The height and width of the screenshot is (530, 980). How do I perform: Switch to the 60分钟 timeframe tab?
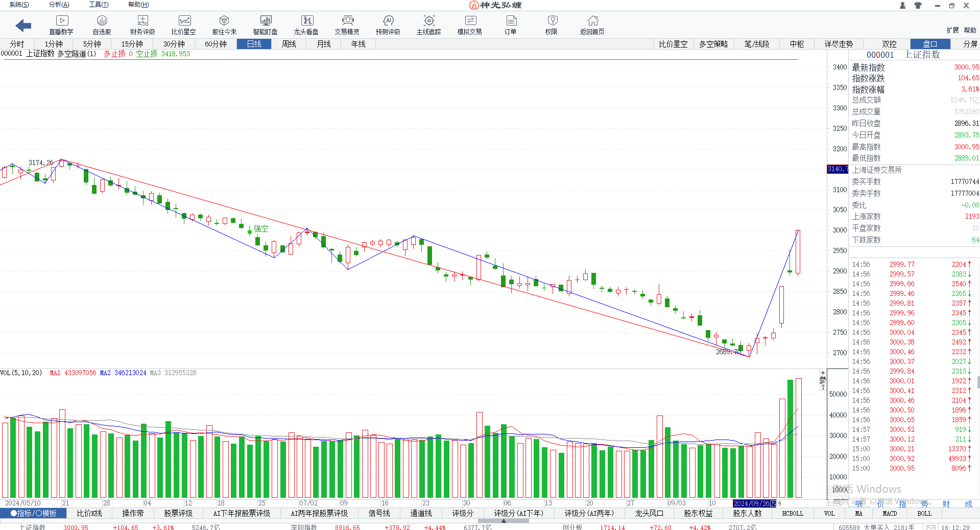(216, 44)
